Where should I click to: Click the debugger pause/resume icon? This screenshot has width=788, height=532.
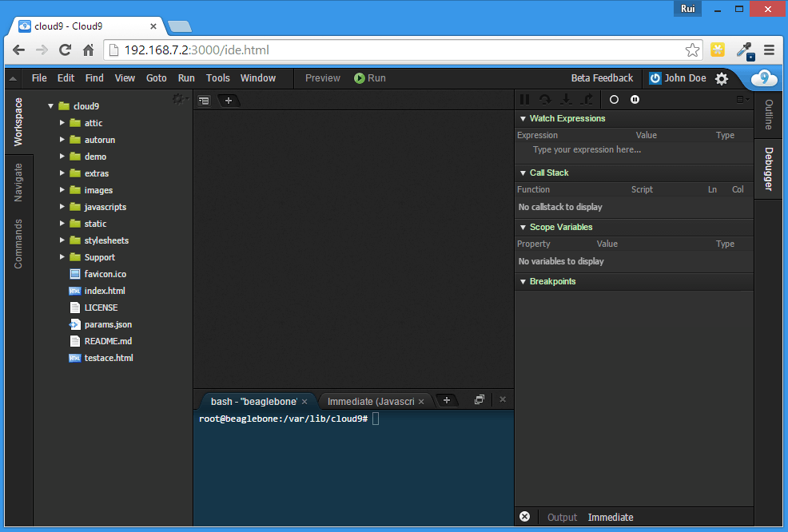coord(525,100)
